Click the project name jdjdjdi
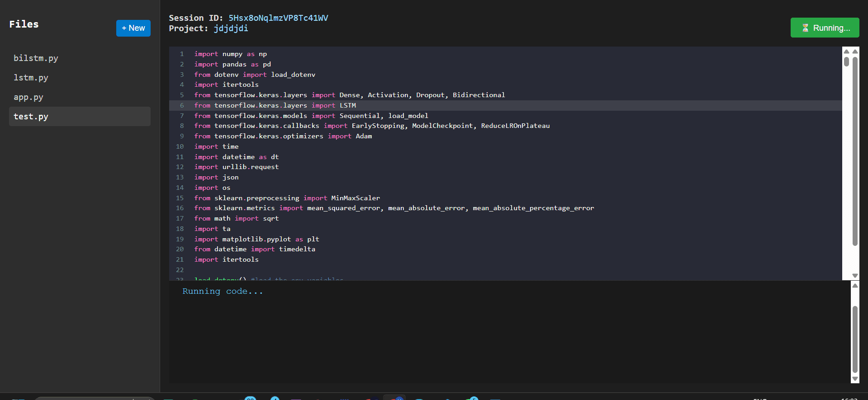Viewport: 868px width, 400px height. 231,28
